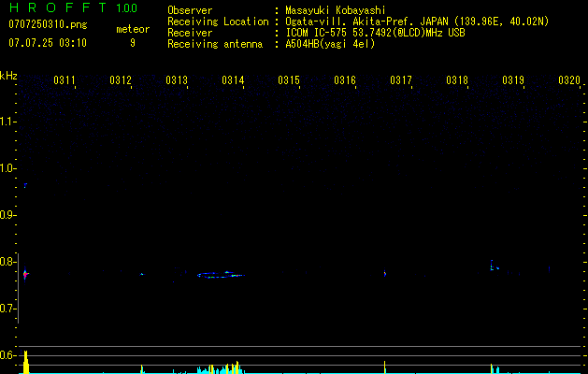
Task: Click the 0.9 frequency axis label
Action: pyautogui.click(x=8, y=215)
